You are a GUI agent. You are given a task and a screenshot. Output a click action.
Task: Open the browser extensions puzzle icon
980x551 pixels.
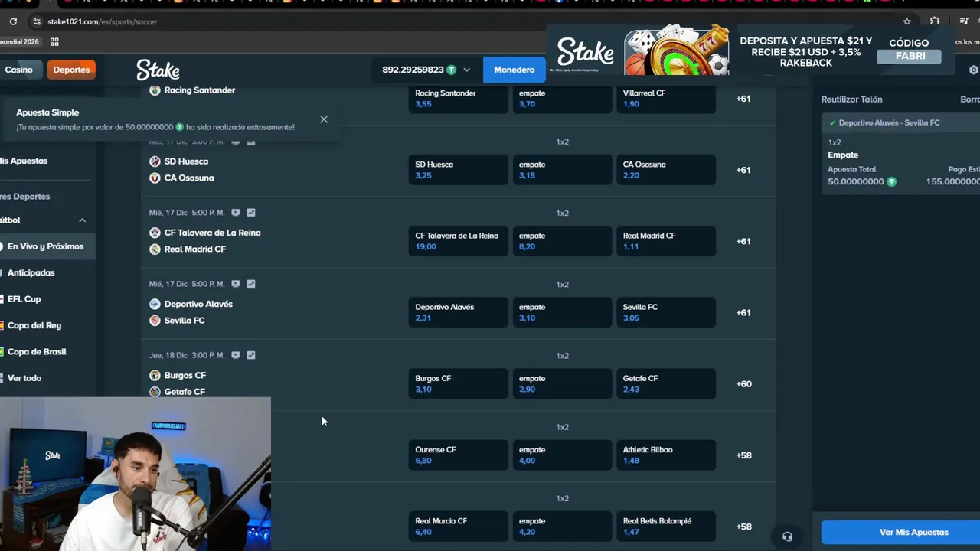[x=935, y=21]
